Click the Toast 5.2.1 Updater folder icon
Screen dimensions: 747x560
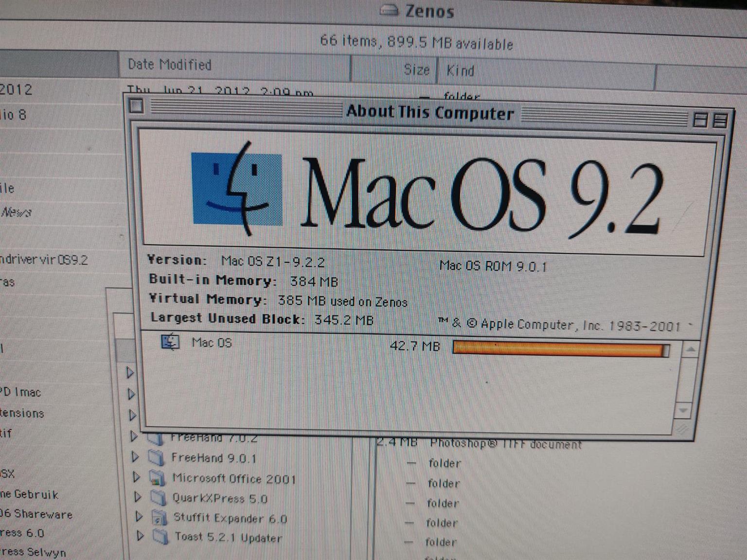pos(160,537)
